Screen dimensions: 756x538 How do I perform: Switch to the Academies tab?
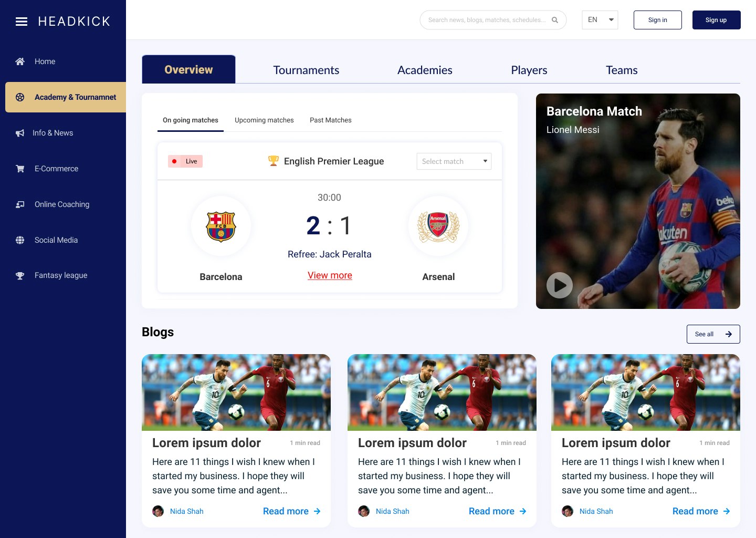tap(425, 70)
